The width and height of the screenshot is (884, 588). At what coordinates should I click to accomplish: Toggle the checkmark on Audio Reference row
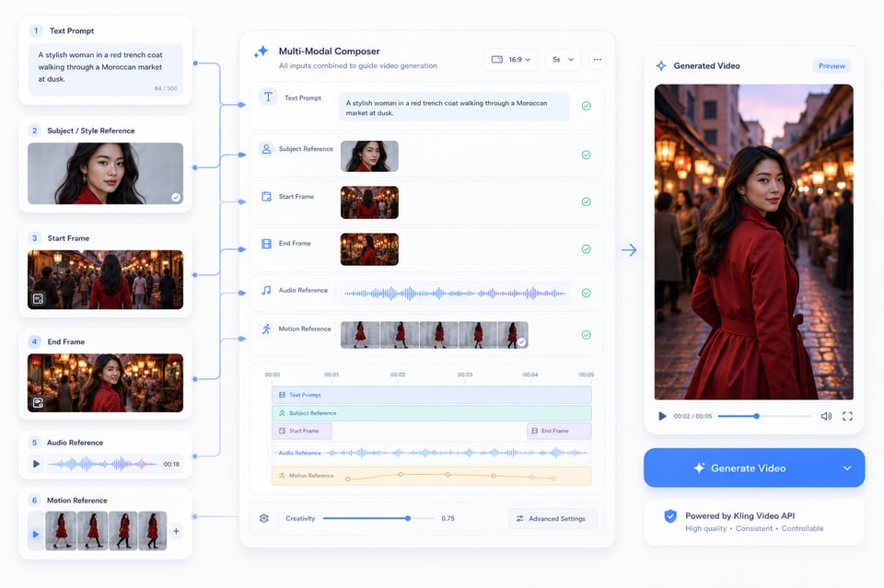point(587,293)
